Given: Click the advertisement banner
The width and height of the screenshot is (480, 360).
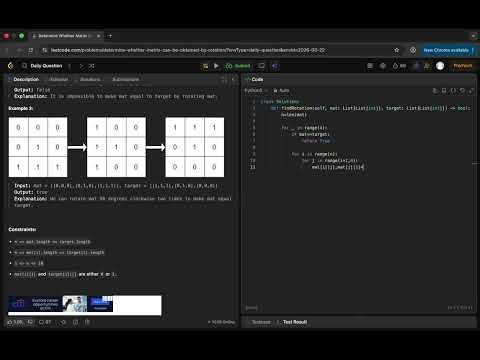Looking at the screenshot, I should 85,305.
